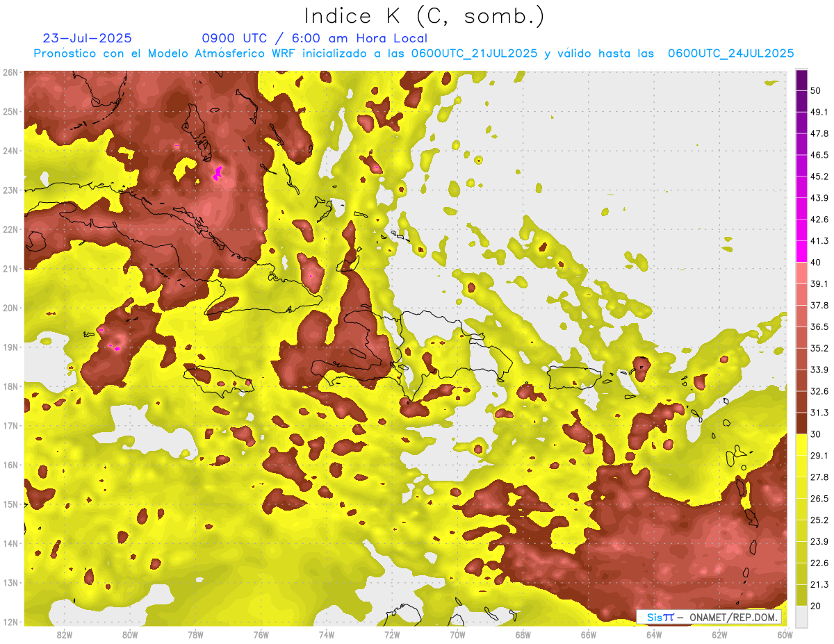Click the "Indice K (C, somb.)" chart title
The width and height of the screenshot is (834, 644).
pos(425,16)
